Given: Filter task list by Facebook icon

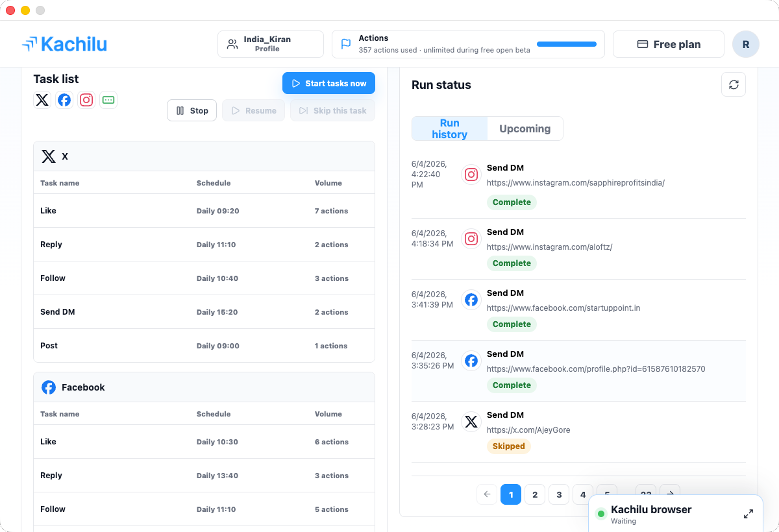Looking at the screenshot, I should [x=64, y=100].
